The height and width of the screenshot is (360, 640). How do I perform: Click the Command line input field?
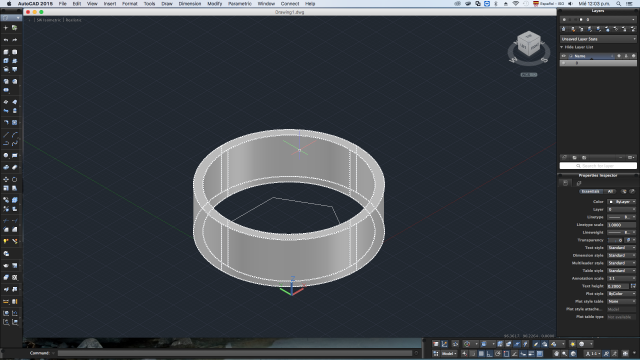point(235,353)
